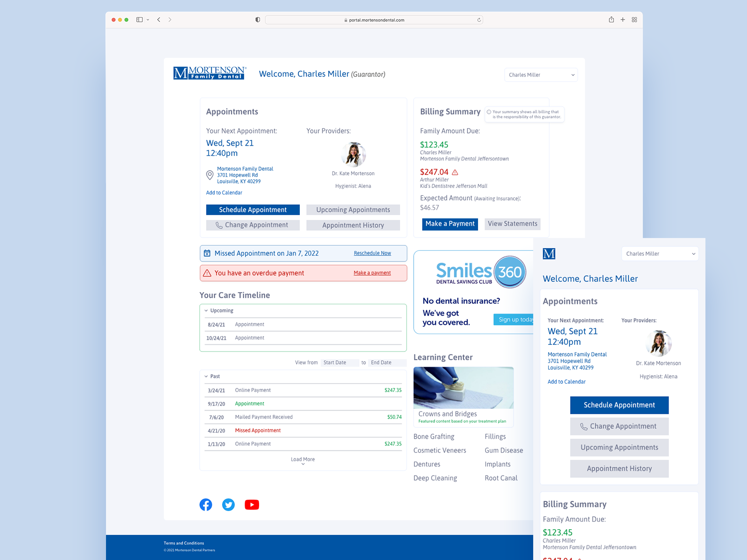Screen dimensions: 747x560
Task: Click the 4/21/20 Missed Appointment row
Action: point(303,431)
